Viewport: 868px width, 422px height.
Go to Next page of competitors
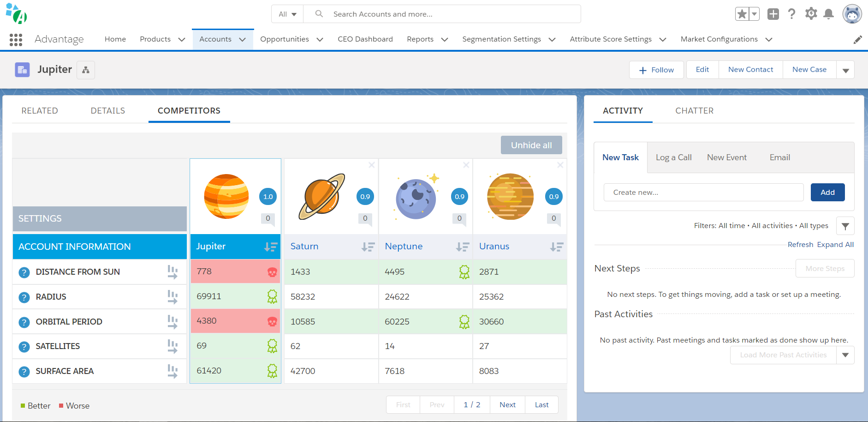pos(507,405)
